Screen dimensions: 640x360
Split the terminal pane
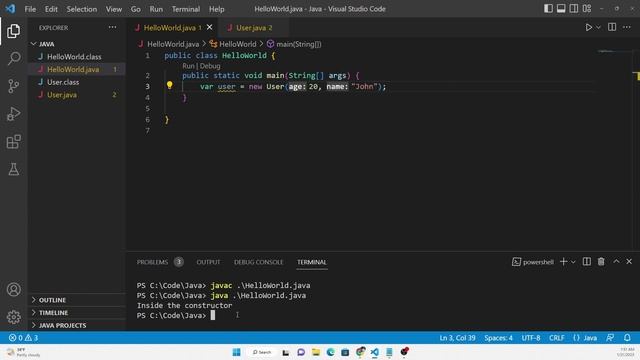[x=587, y=262]
